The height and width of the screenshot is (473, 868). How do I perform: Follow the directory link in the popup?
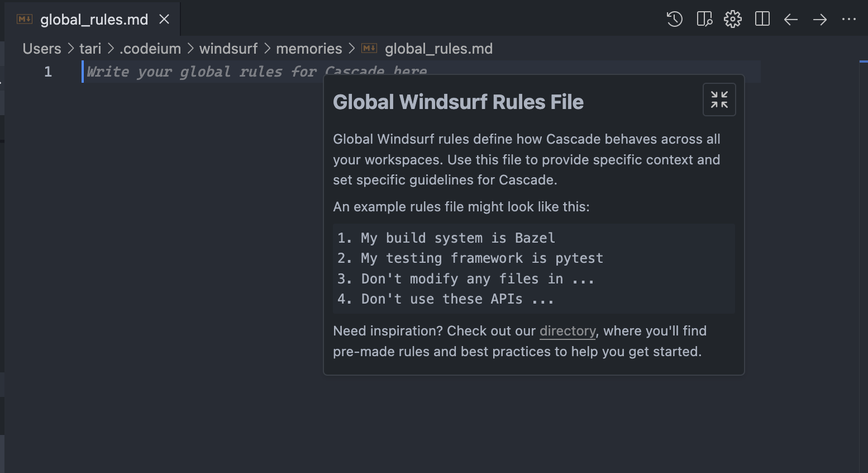tap(567, 331)
